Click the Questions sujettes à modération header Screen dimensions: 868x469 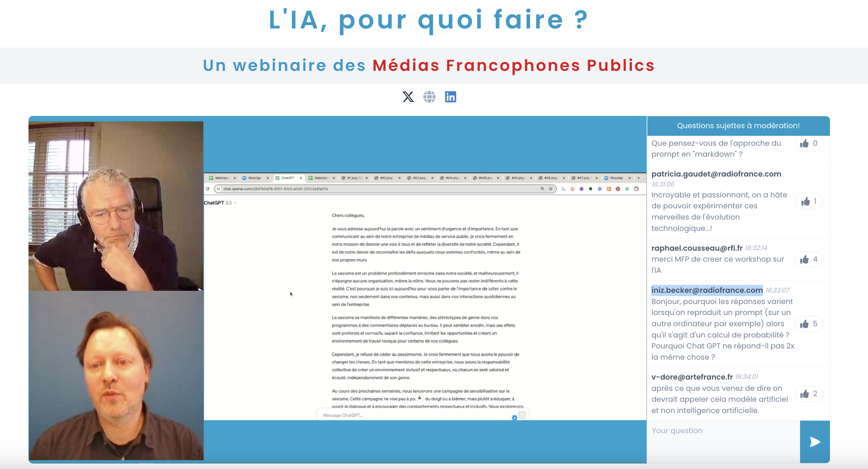tap(738, 126)
